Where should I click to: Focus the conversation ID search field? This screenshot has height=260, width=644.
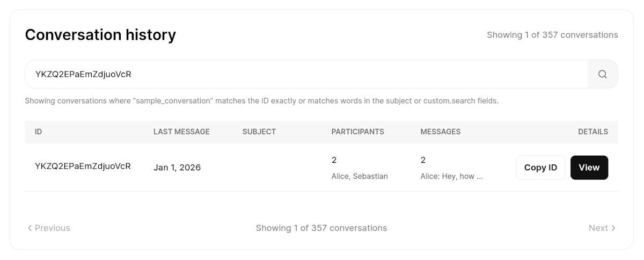coord(306,74)
